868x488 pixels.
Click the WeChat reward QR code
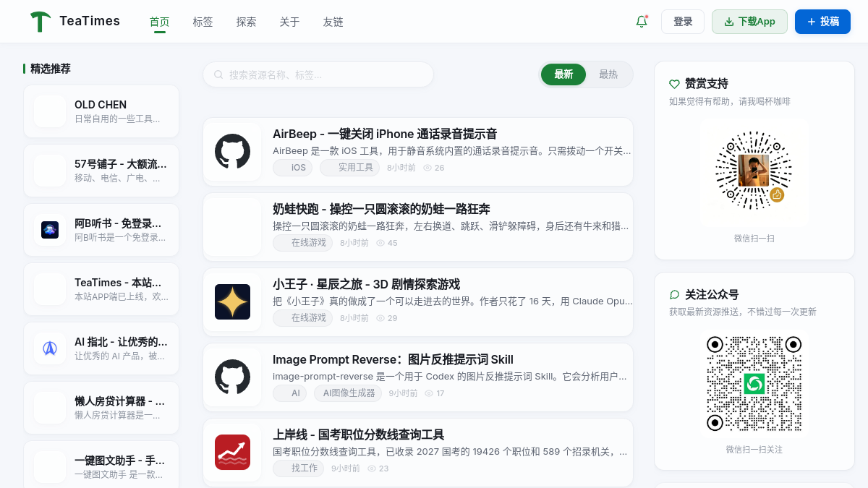754,170
